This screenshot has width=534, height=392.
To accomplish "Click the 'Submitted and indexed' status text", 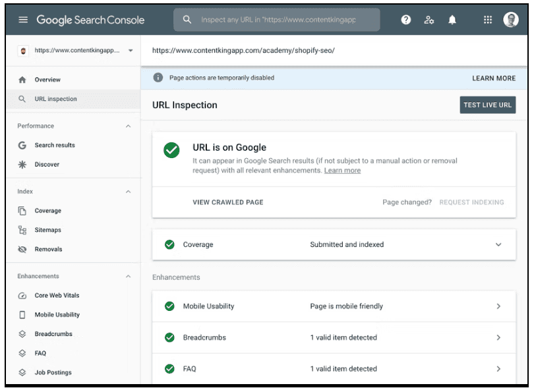I will coord(347,244).
